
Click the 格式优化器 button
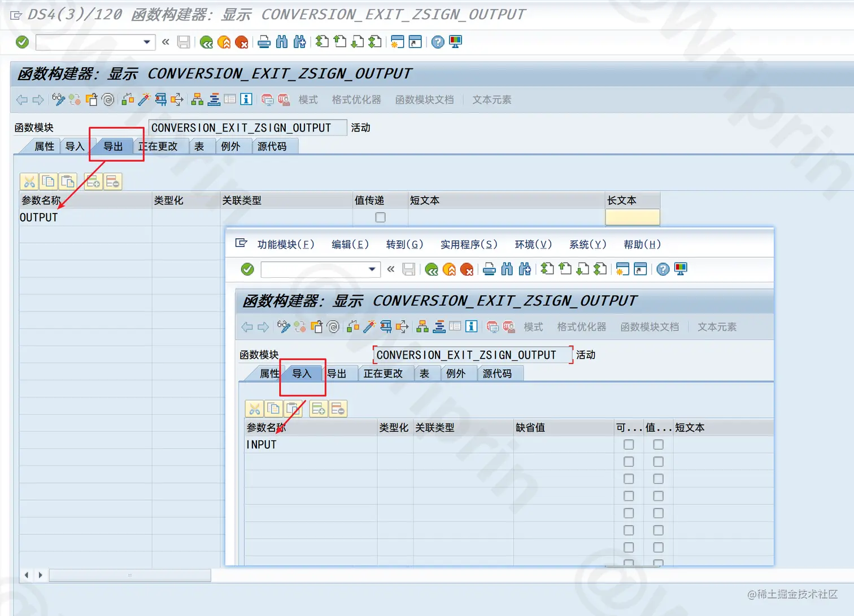356,99
